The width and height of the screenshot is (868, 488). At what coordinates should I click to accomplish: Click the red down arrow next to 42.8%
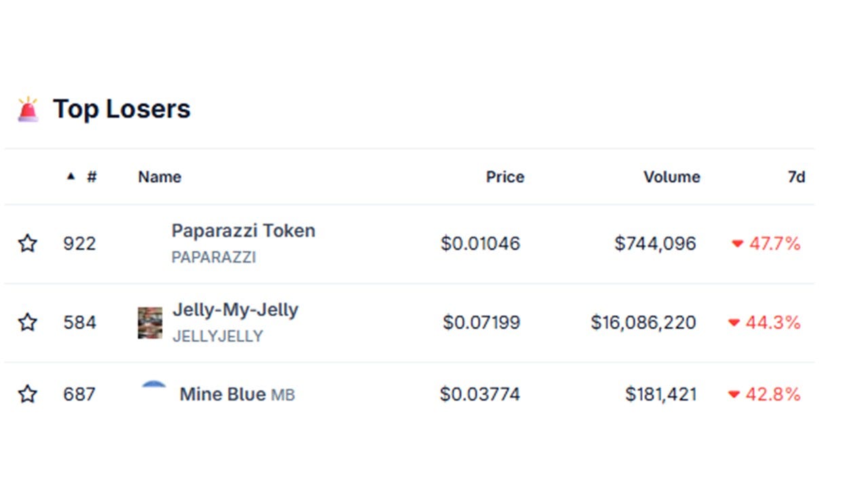coord(734,394)
